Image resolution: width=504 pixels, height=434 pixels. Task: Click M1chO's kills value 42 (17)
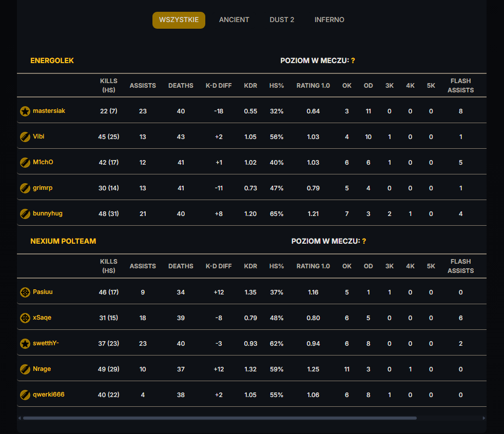[109, 163]
